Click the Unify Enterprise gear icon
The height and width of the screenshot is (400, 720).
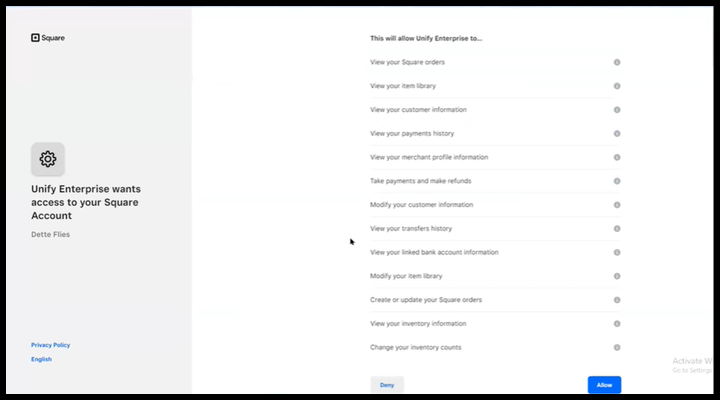(x=48, y=159)
